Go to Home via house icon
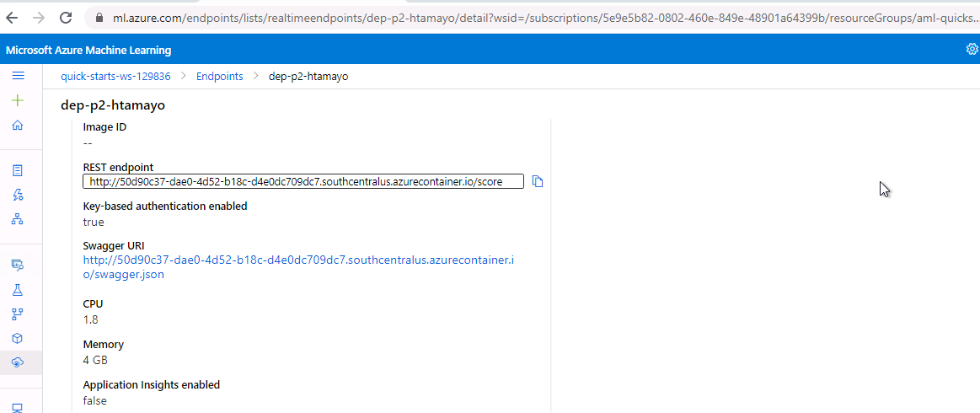980x413 pixels. tap(19, 126)
